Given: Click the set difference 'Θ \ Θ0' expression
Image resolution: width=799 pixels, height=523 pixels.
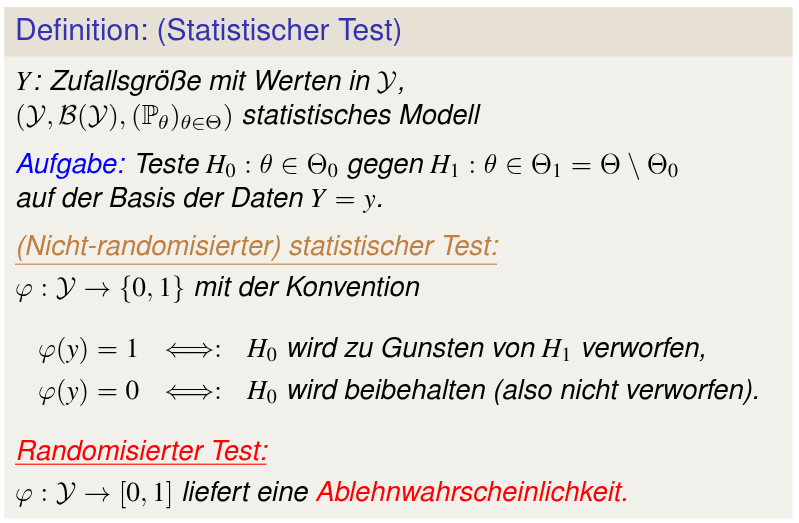Looking at the screenshot, I should coord(638,165).
